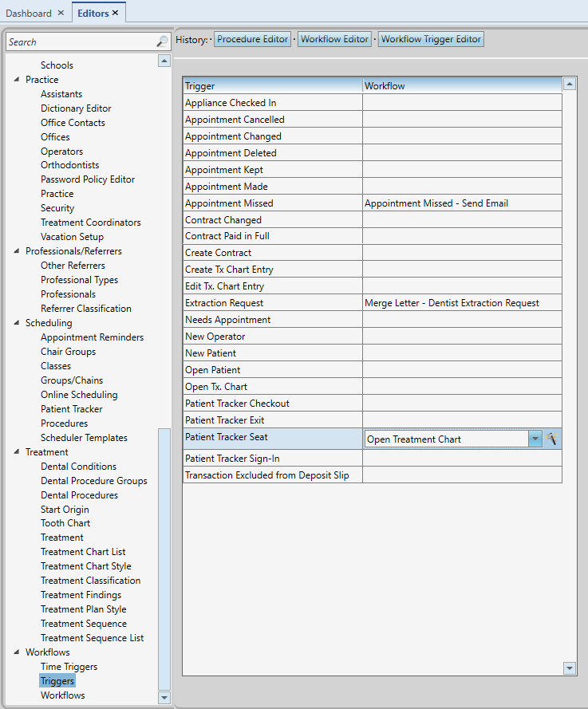Open Appointment Reminders editor item
Image resolution: width=588 pixels, height=709 pixels.
(92, 337)
